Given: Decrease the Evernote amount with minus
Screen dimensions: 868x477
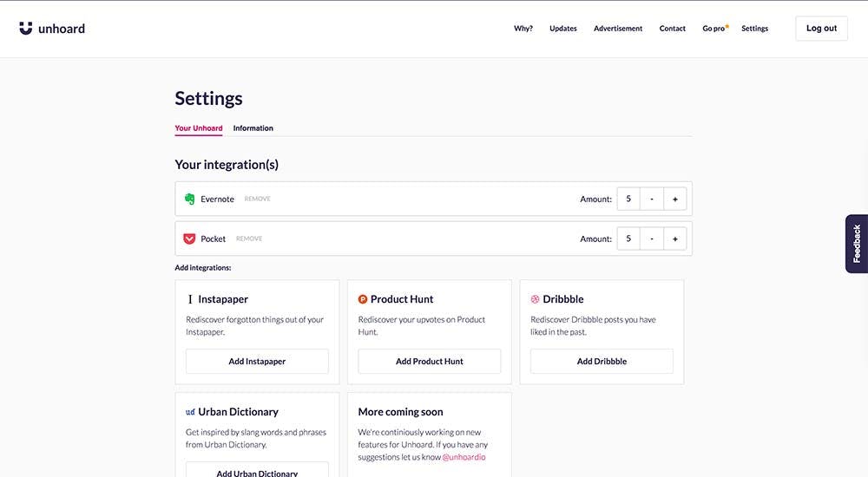Looking at the screenshot, I should coord(652,199).
